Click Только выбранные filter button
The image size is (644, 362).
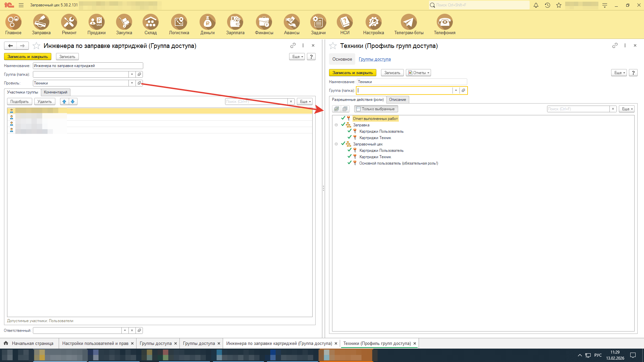[x=376, y=109]
